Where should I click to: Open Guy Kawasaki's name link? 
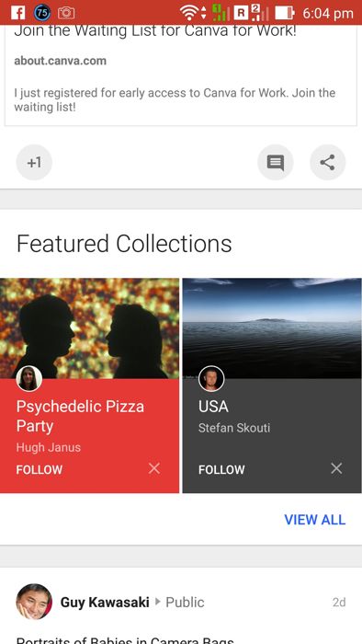(x=105, y=602)
